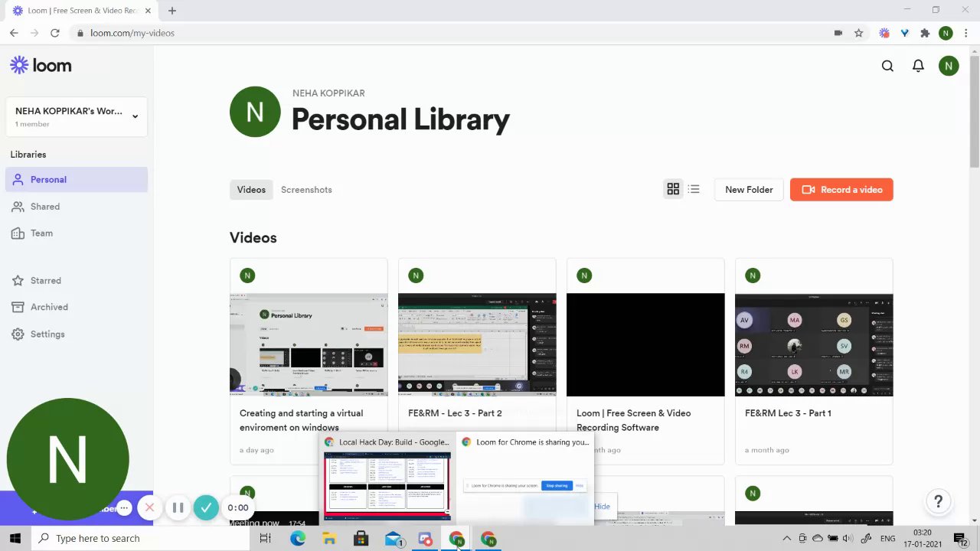
Task: Click the Windows taskbar search box
Action: (141, 538)
